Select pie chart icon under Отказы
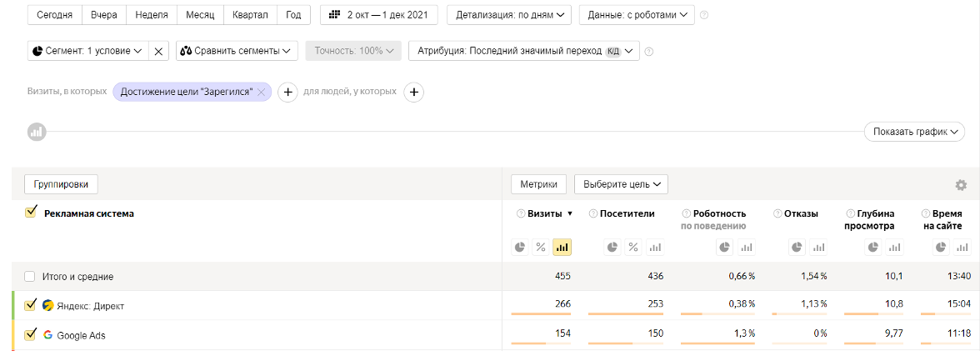 pos(797,247)
